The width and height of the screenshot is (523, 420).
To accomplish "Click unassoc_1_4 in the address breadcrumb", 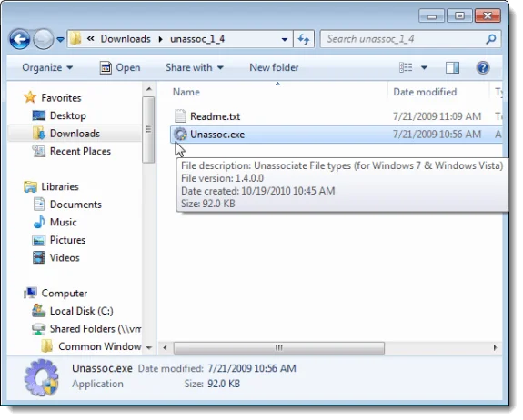I will point(197,39).
